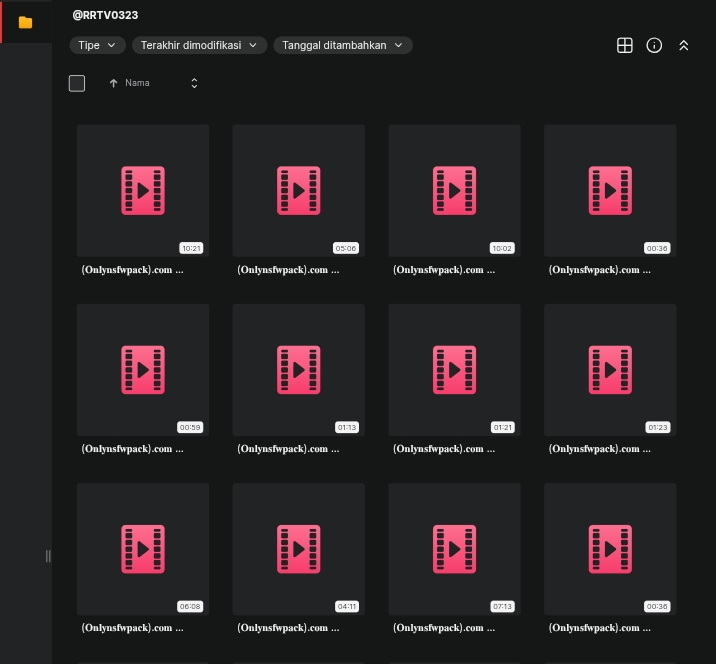This screenshot has height=664, width=716.
Task: Select the file name under the 05:06 video
Action: point(288,270)
